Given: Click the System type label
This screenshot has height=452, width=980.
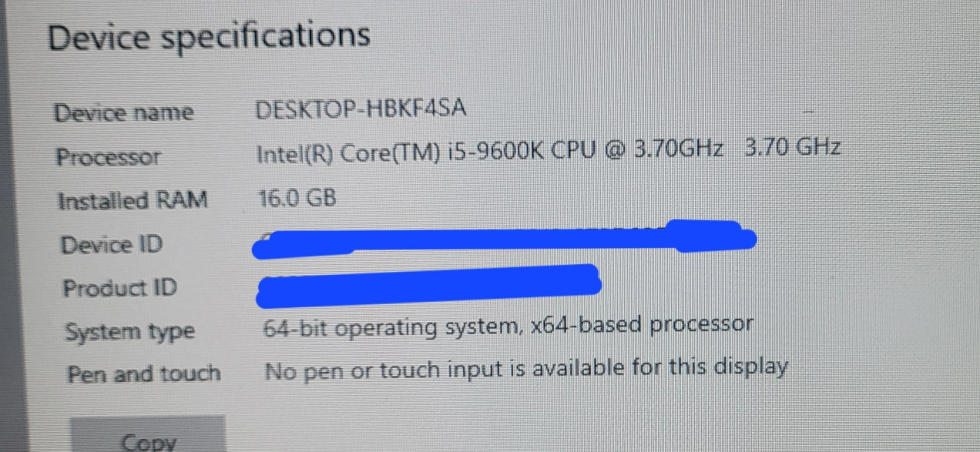Looking at the screenshot, I should click(x=129, y=333).
